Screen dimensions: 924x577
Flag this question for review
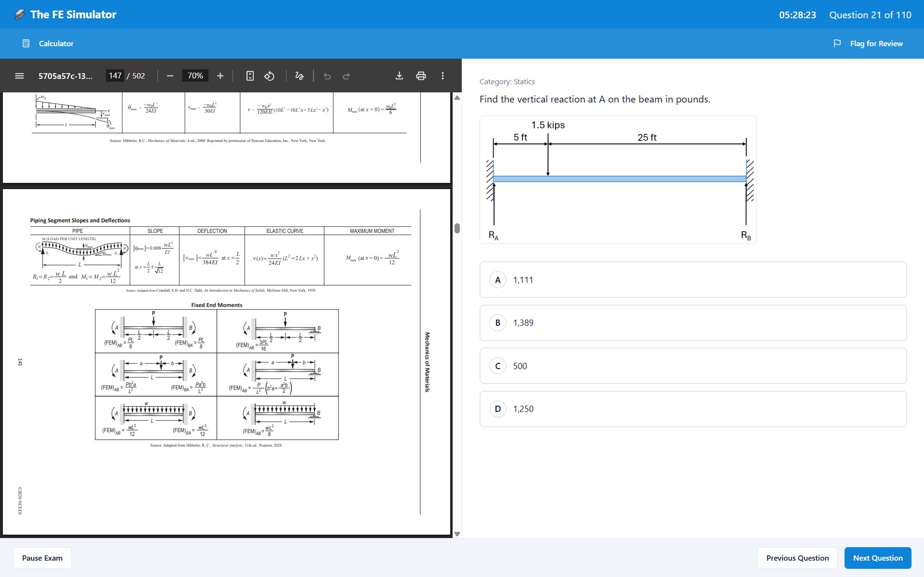click(868, 43)
